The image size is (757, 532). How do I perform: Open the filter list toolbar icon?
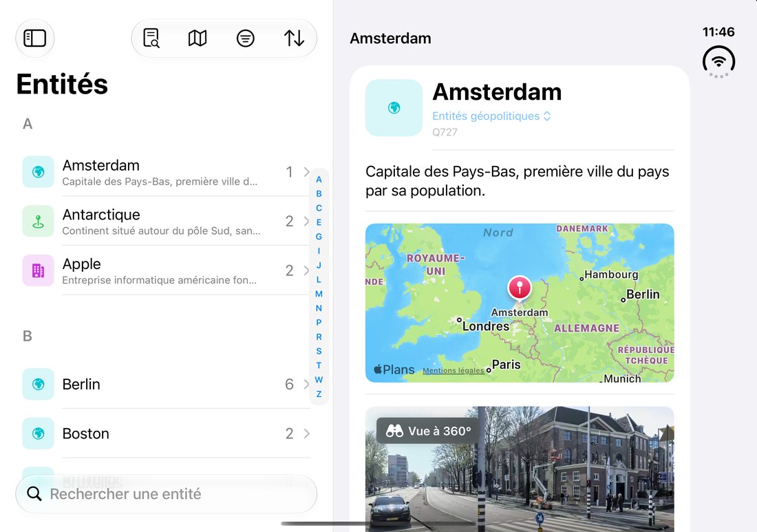coord(245,38)
